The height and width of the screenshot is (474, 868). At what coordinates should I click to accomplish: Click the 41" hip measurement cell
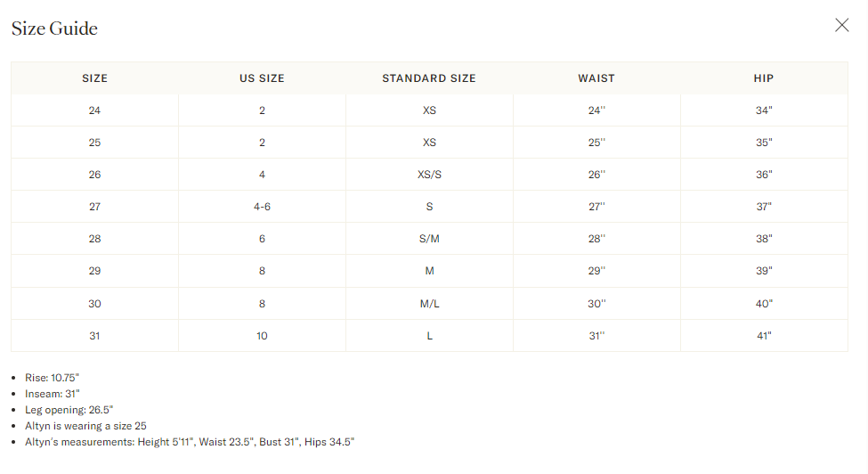(x=764, y=336)
